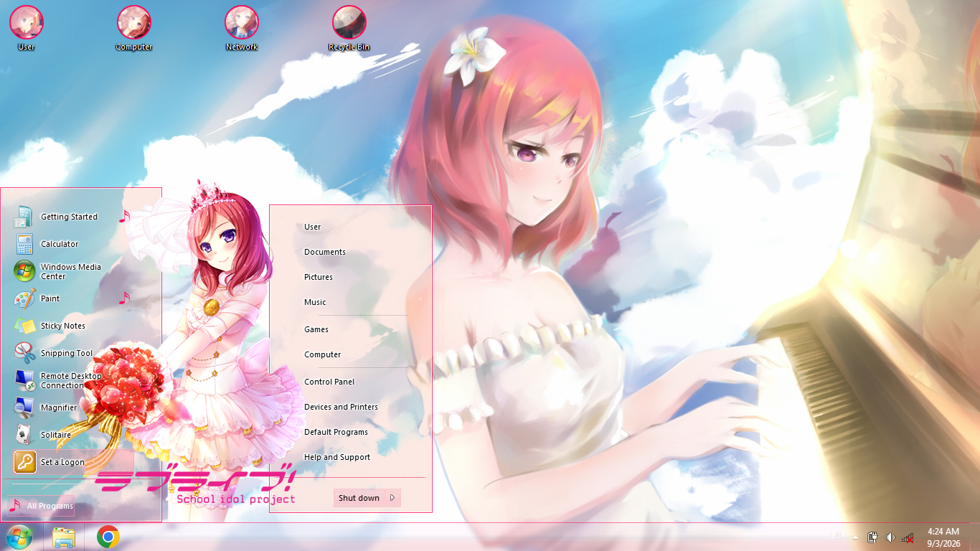Image resolution: width=980 pixels, height=551 pixels.
Task: Launch Paint from the Start menu
Action: pos(73,298)
